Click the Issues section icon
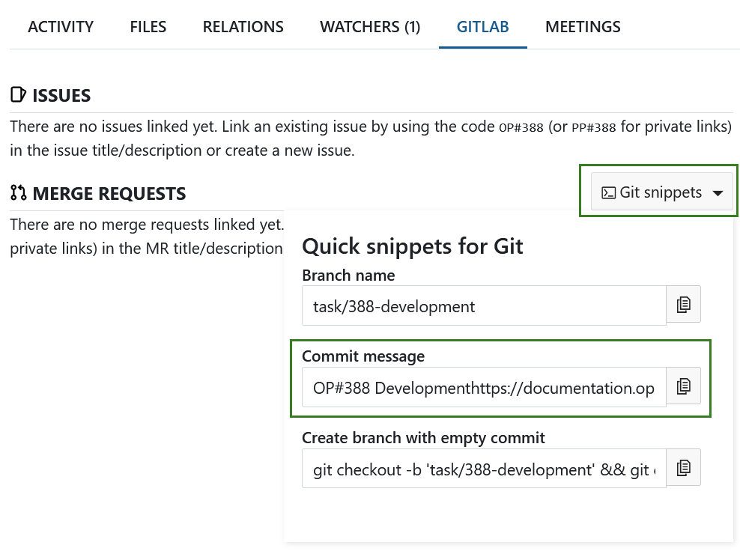 (17, 94)
